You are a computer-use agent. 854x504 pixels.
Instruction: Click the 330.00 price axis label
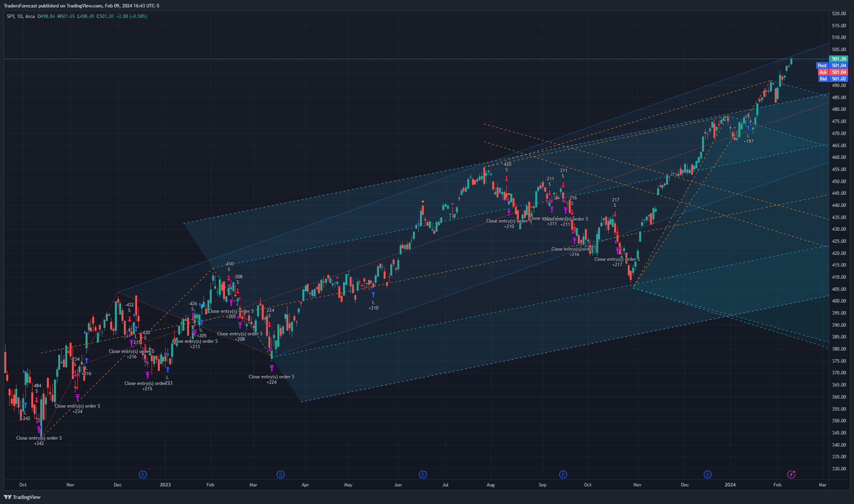pyautogui.click(x=839, y=468)
